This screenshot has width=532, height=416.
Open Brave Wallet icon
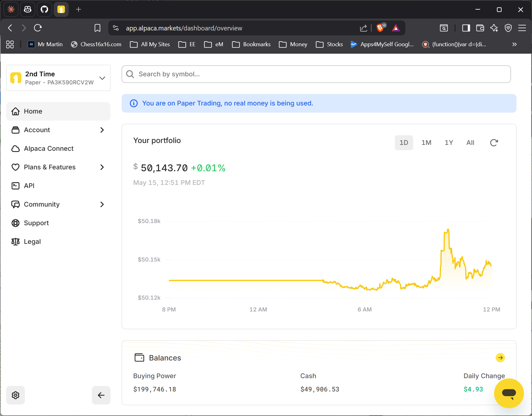tap(480, 28)
